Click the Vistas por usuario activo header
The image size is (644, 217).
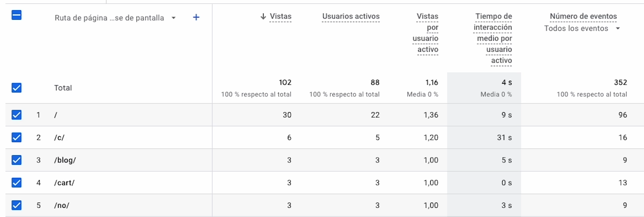427,33
